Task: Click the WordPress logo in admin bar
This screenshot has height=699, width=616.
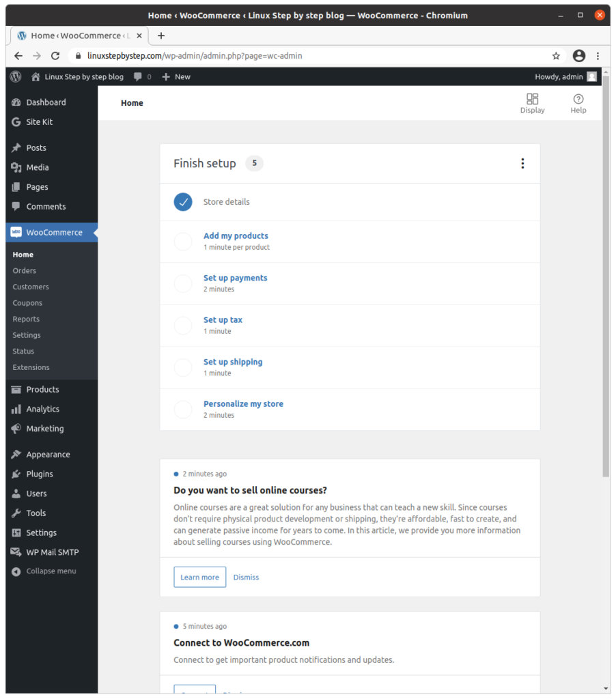Action: point(16,76)
